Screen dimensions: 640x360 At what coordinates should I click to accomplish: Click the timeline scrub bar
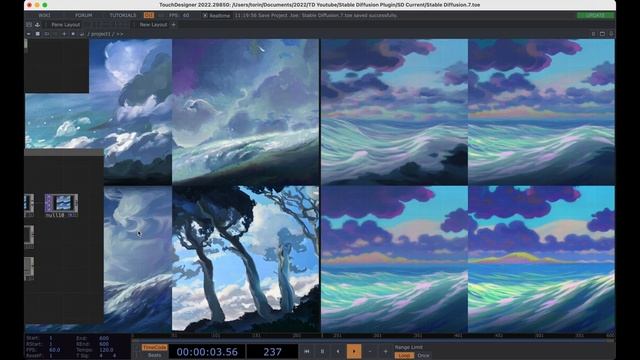coord(373,340)
